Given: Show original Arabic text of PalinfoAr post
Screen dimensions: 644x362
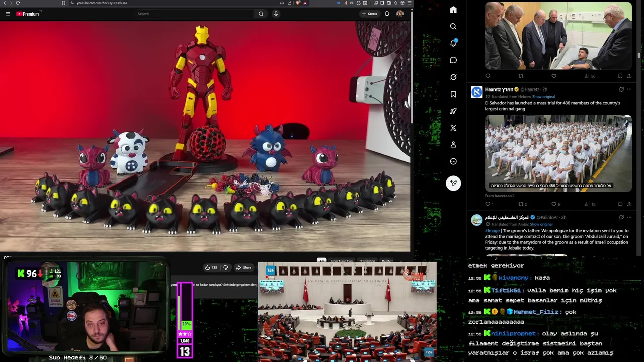Looking at the screenshot, I should point(541,224).
